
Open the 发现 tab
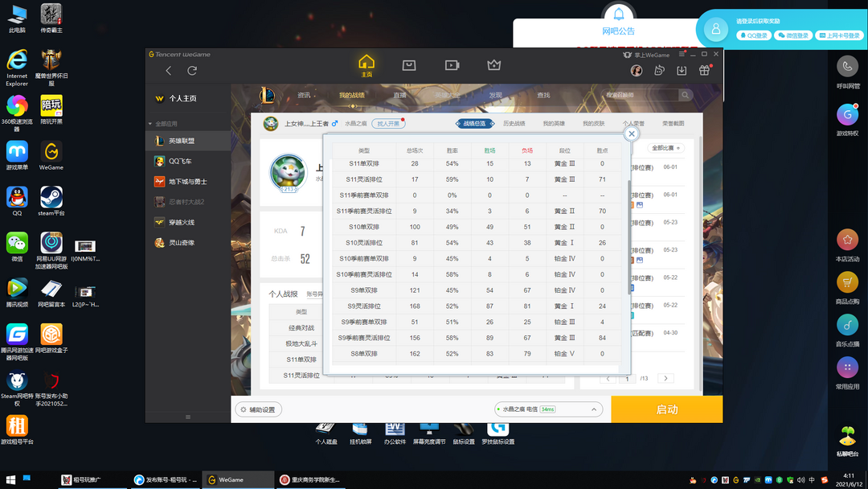[x=495, y=95]
